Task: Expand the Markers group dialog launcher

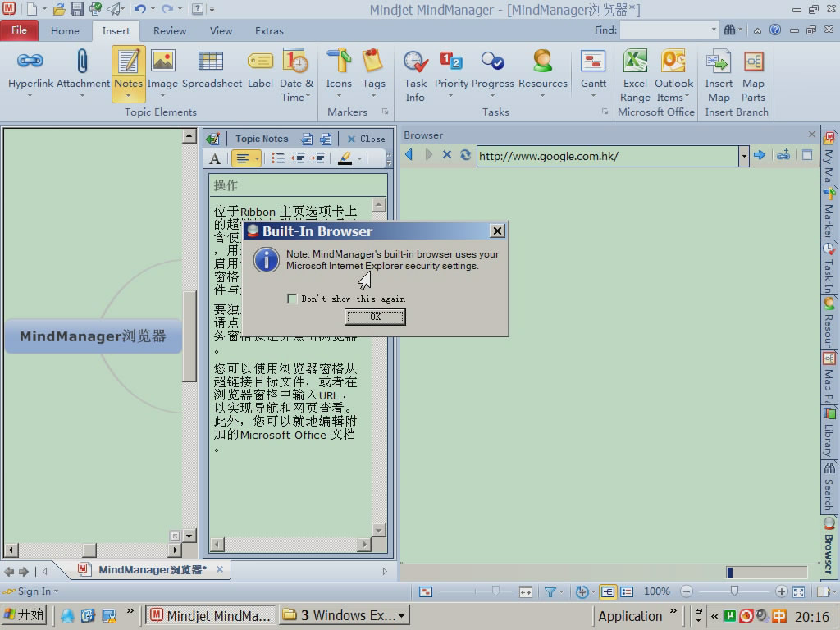Action: [x=385, y=112]
